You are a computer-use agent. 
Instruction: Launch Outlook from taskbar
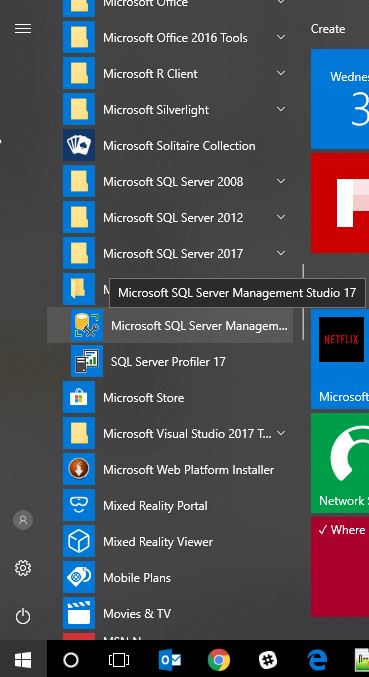[x=170, y=660]
